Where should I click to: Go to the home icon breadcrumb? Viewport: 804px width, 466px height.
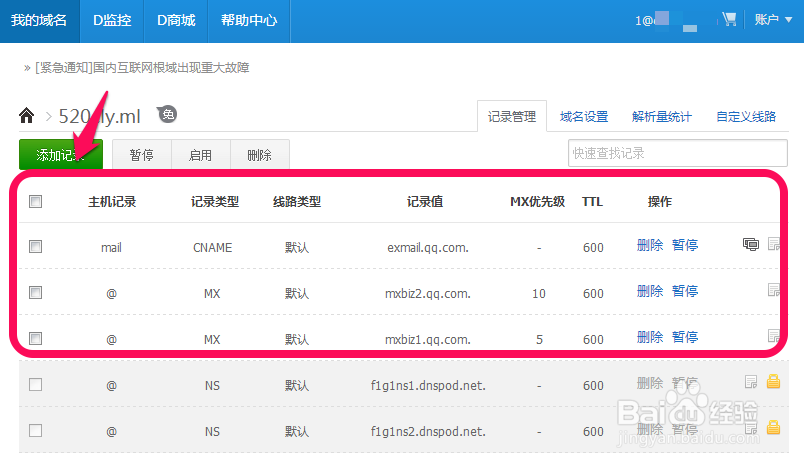click(27, 115)
